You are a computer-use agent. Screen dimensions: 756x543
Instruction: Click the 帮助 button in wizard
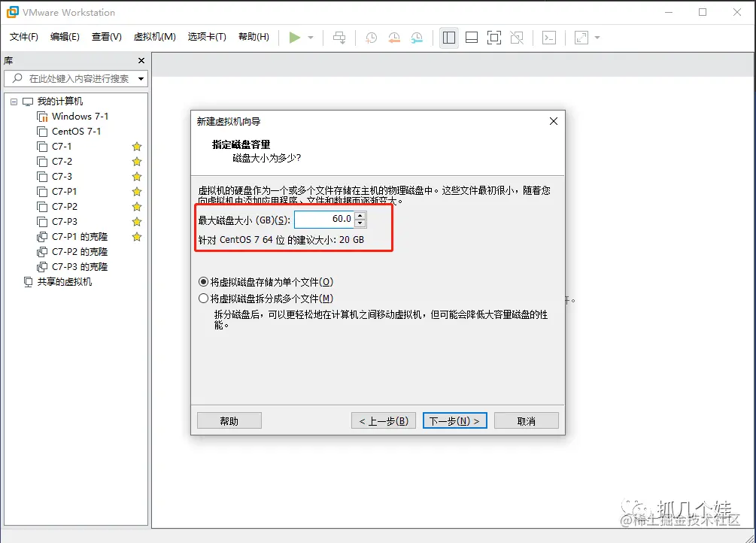229,420
